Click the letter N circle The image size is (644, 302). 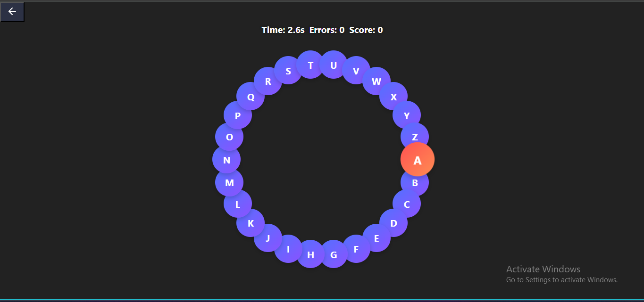point(226,160)
